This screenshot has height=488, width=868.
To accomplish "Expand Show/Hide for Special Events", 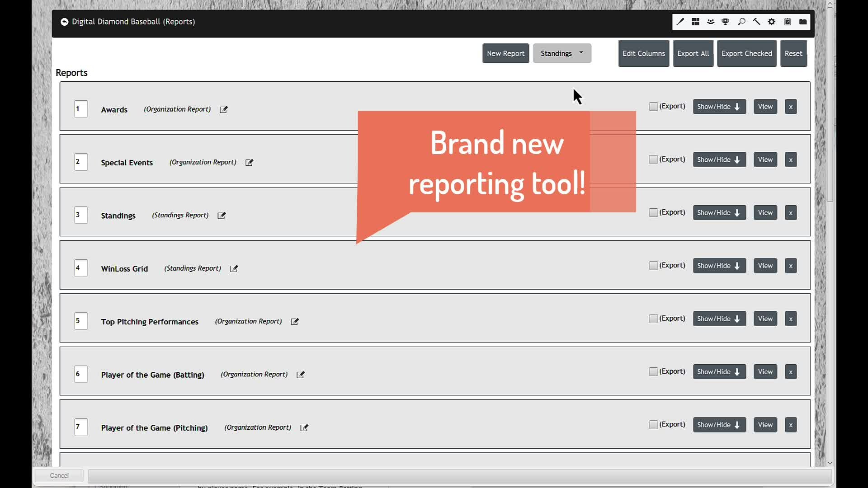I will pyautogui.click(x=719, y=160).
